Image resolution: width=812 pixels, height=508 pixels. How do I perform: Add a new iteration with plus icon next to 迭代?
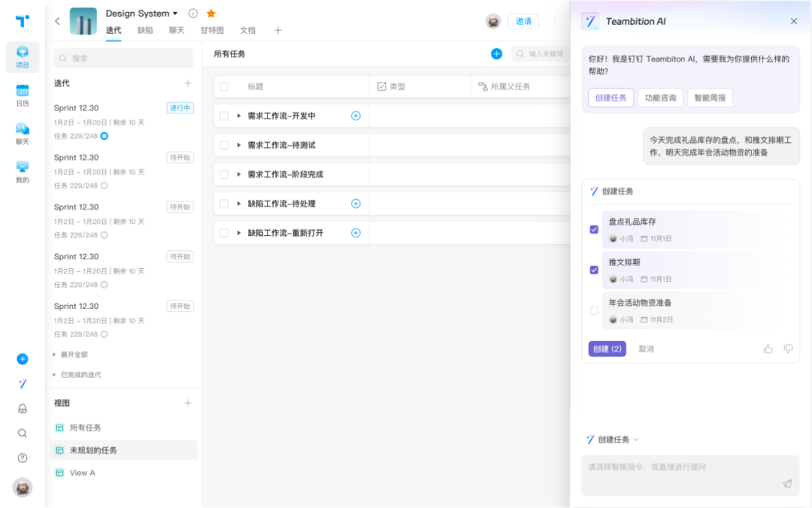tap(188, 83)
